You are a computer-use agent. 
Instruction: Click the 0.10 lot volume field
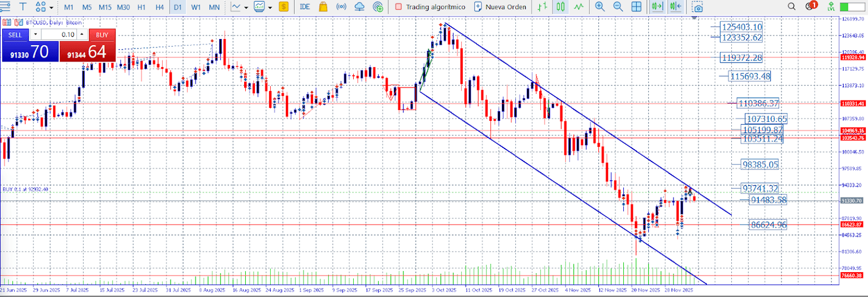click(x=59, y=34)
